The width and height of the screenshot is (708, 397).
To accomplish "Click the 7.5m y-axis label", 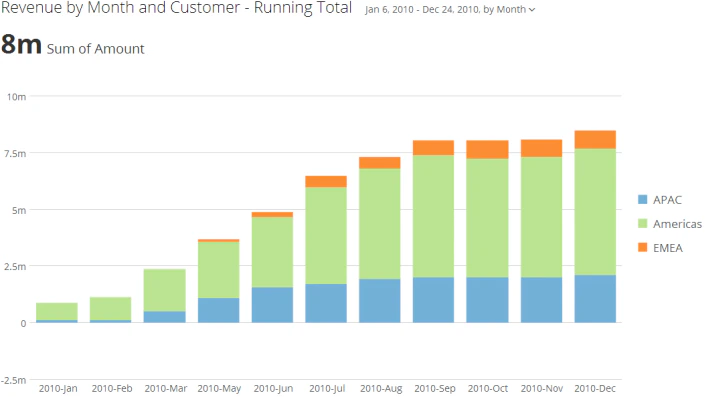I will tap(15, 154).
